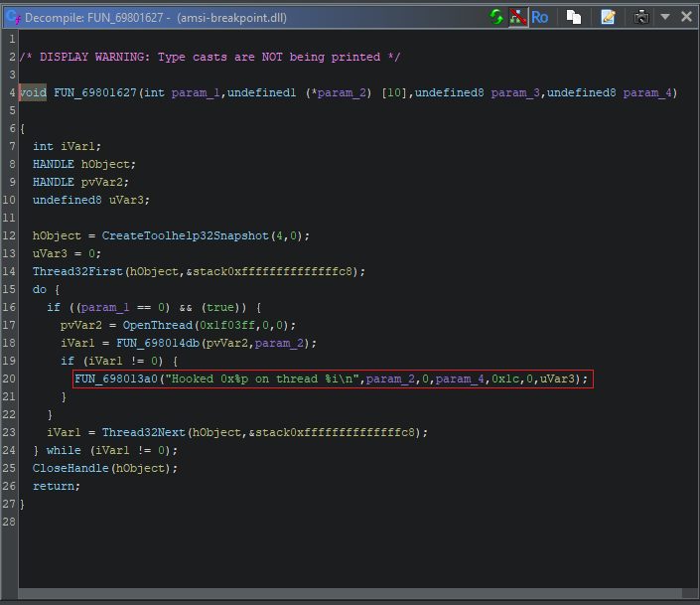Select function name FUN_69801627 in signature
The height and width of the screenshot is (605, 700).
pyautogui.click(x=95, y=92)
